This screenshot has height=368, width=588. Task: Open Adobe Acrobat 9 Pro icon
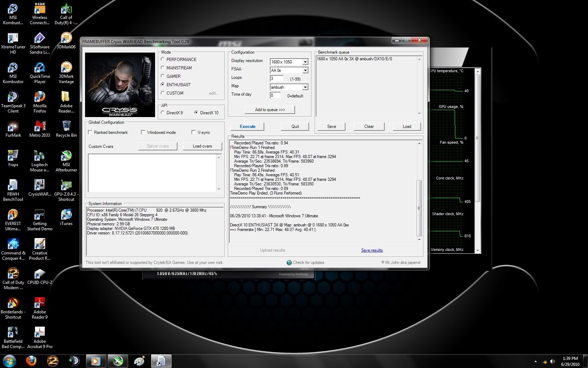coord(40,338)
